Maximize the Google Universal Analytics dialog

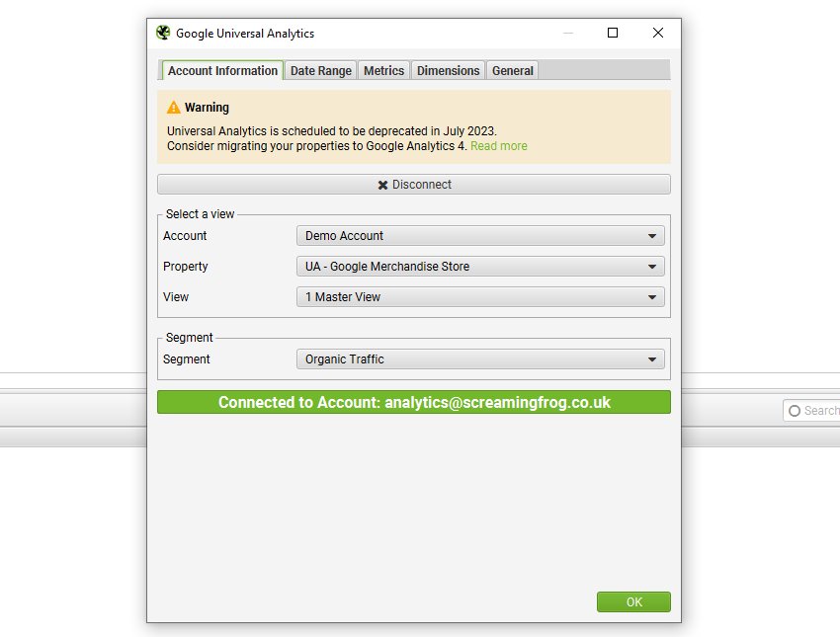[613, 33]
